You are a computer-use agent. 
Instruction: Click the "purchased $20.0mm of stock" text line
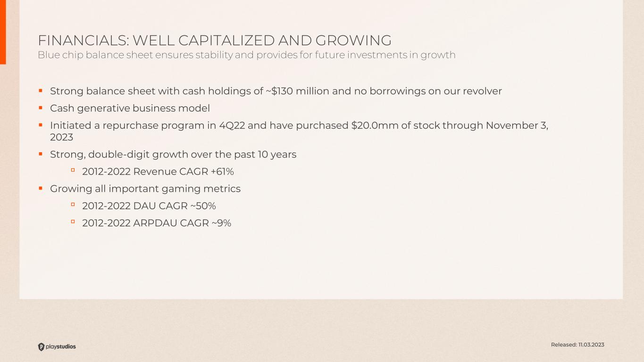click(x=299, y=126)
